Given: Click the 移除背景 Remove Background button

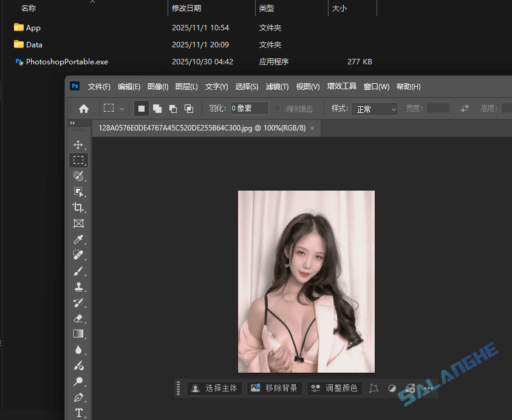Looking at the screenshot, I should click(274, 388).
